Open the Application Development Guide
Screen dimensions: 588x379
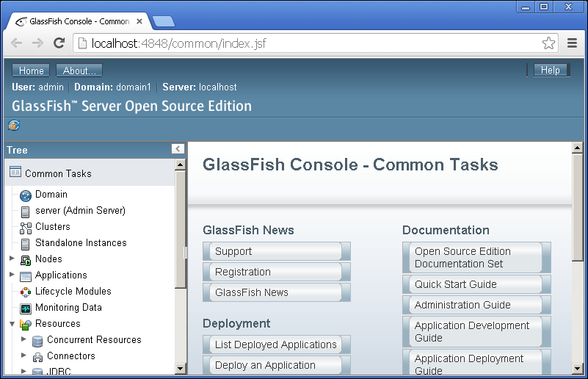point(476,332)
